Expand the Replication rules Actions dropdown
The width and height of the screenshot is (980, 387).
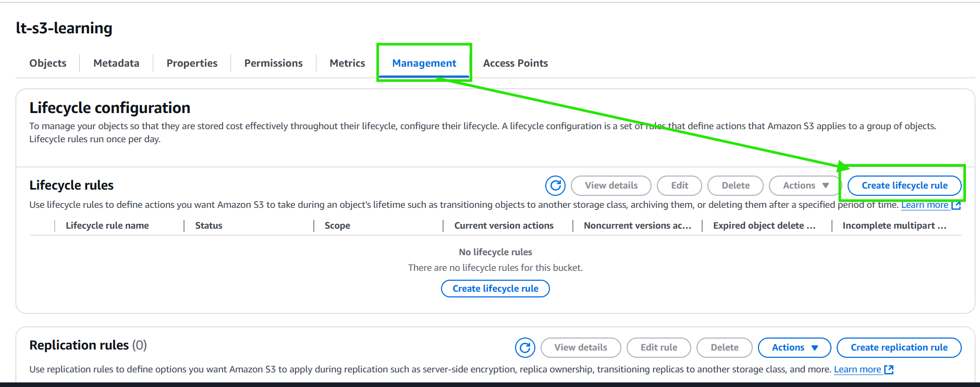(x=794, y=347)
